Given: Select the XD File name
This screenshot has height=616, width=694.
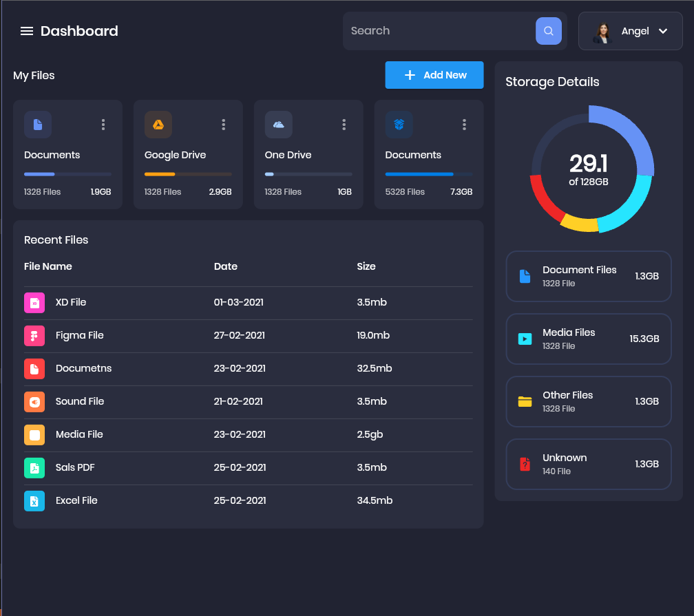Looking at the screenshot, I should tap(71, 302).
